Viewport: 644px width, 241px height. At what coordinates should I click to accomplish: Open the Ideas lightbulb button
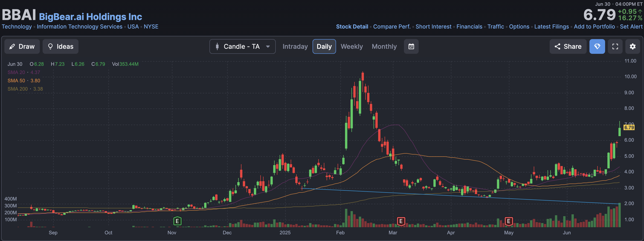coord(61,46)
